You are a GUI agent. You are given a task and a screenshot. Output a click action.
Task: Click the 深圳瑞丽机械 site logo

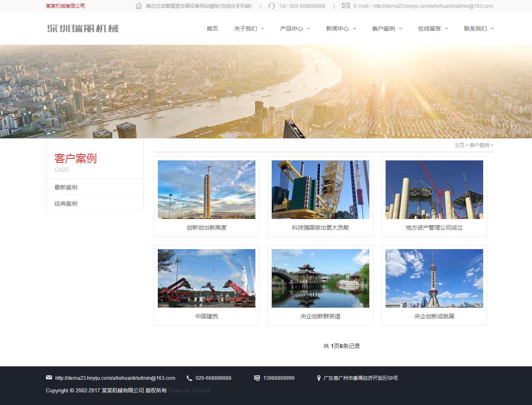(x=83, y=28)
